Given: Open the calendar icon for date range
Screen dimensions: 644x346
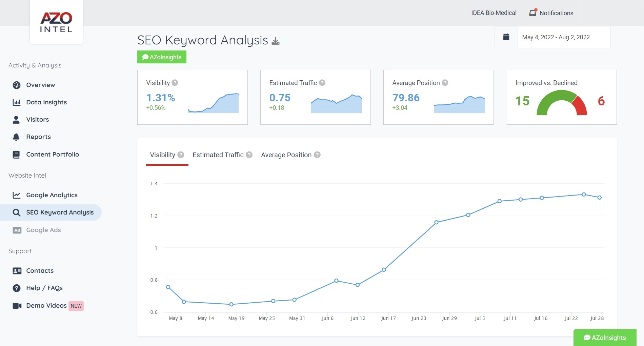Looking at the screenshot, I should pos(506,37).
